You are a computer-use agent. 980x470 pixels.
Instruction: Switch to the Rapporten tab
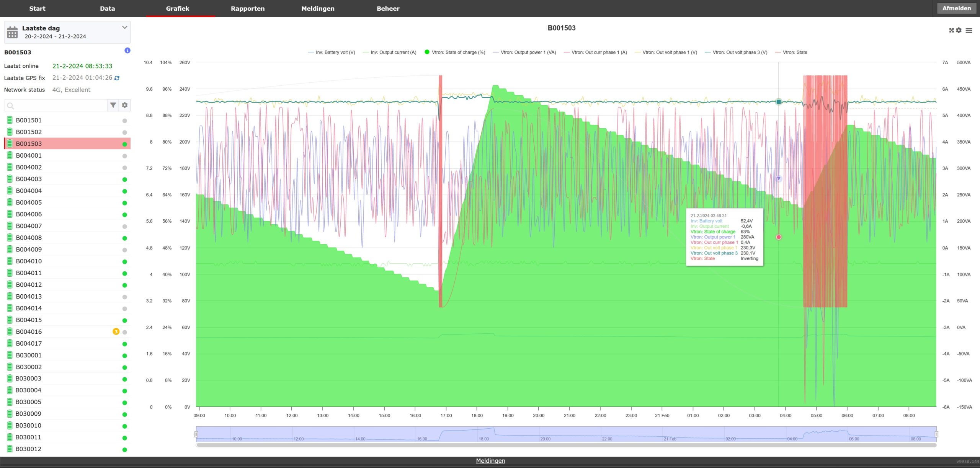point(247,8)
